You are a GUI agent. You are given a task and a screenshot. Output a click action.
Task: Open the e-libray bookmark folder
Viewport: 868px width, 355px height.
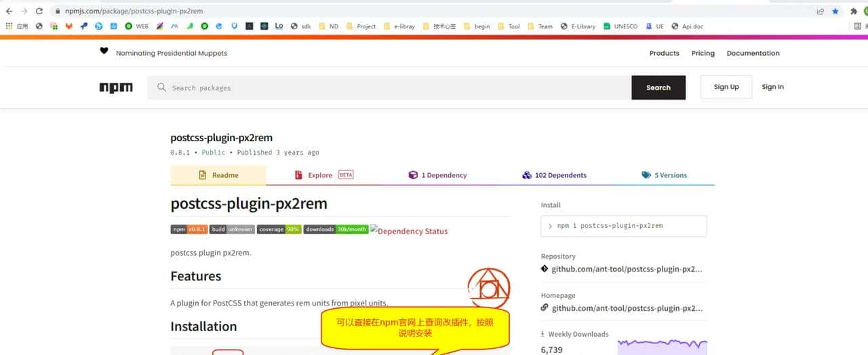(x=399, y=26)
